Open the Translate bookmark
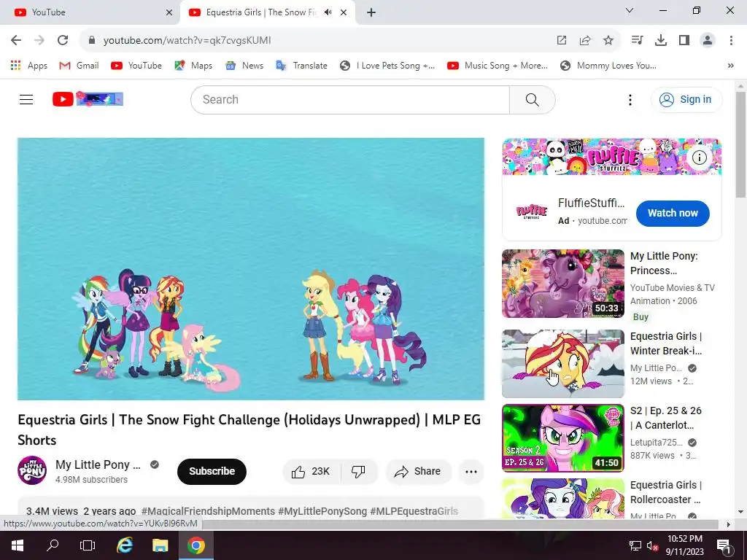Image resolution: width=747 pixels, height=560 pixels. [x=301, y=65]
